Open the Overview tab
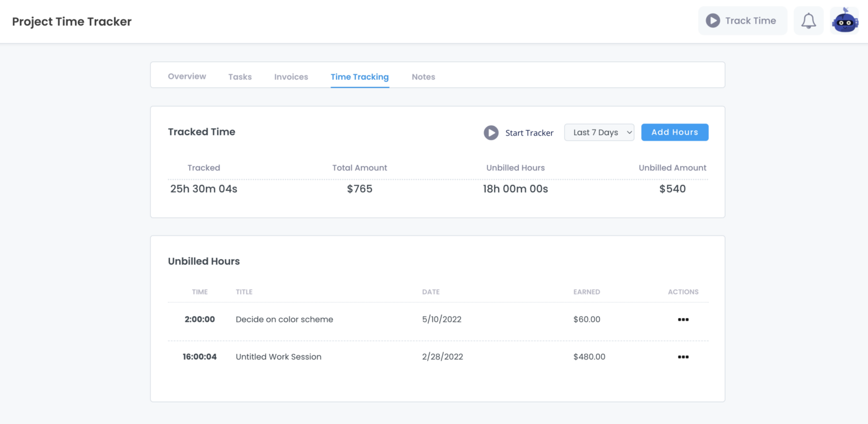Viewport: 868px width, 424px height. 187,76
